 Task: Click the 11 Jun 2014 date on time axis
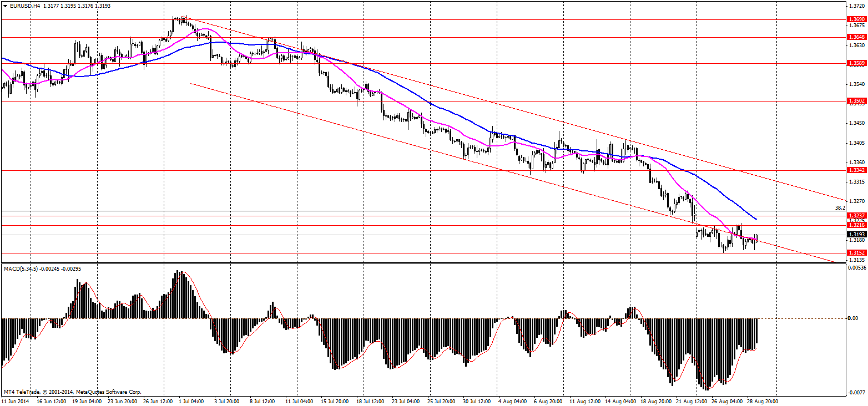click(16, 400)
